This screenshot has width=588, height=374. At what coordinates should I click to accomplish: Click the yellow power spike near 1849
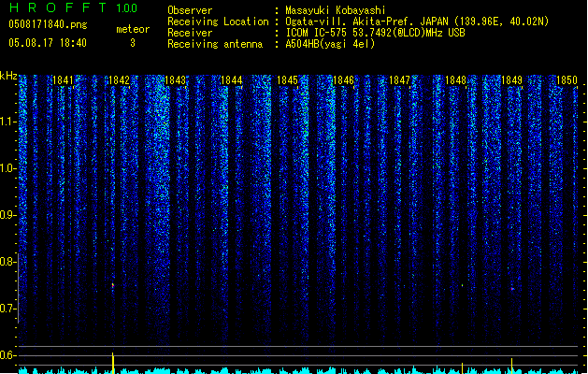click(512, 367)
